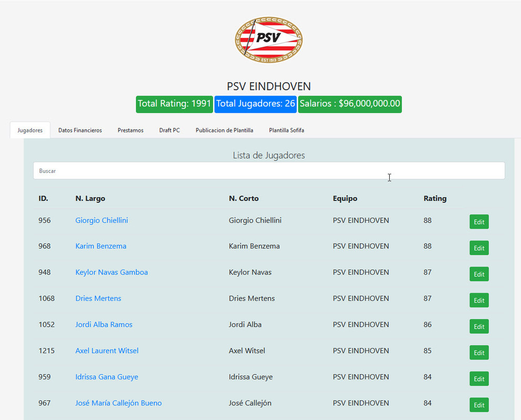Image resolution: width=521 pixels, height=420 pixels.
Task: Click the Equipo column header
Action: point(345,198)
